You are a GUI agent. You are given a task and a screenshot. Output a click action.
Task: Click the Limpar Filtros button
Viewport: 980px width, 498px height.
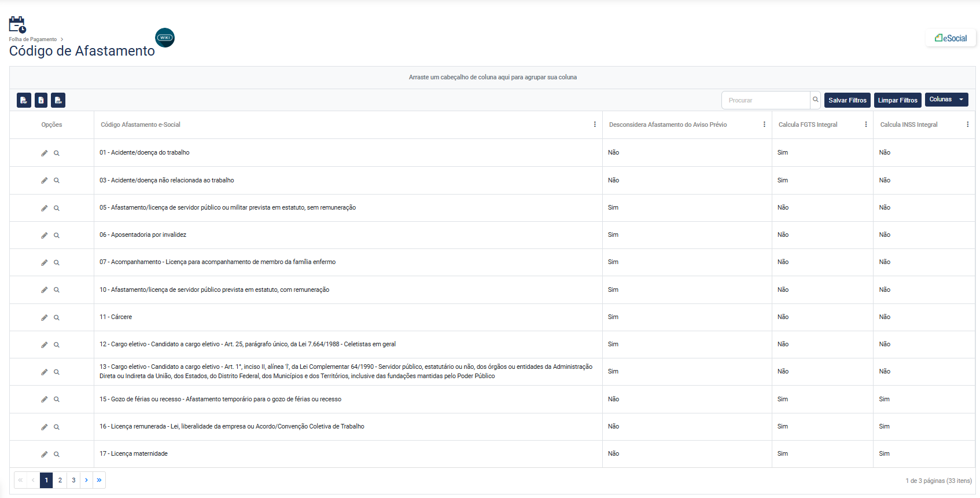[897, 100]
